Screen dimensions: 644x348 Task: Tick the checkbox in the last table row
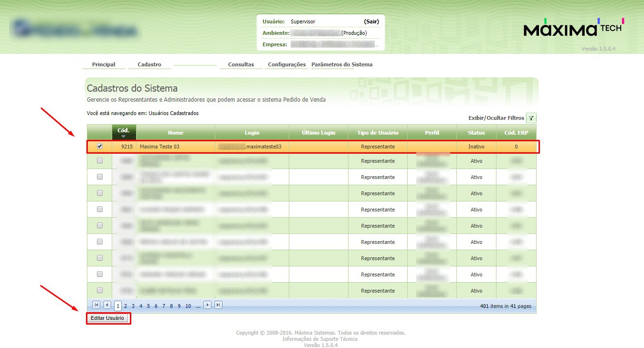tap(100, 290)
